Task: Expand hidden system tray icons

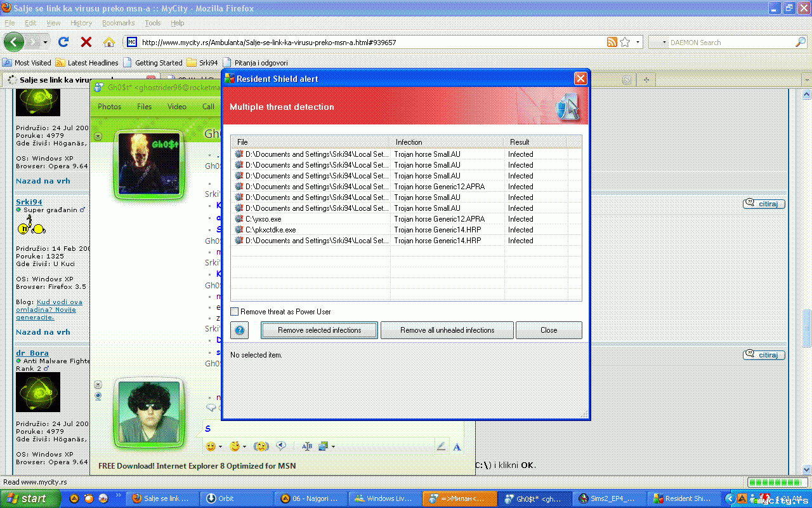Action: (x=730, y=499)
